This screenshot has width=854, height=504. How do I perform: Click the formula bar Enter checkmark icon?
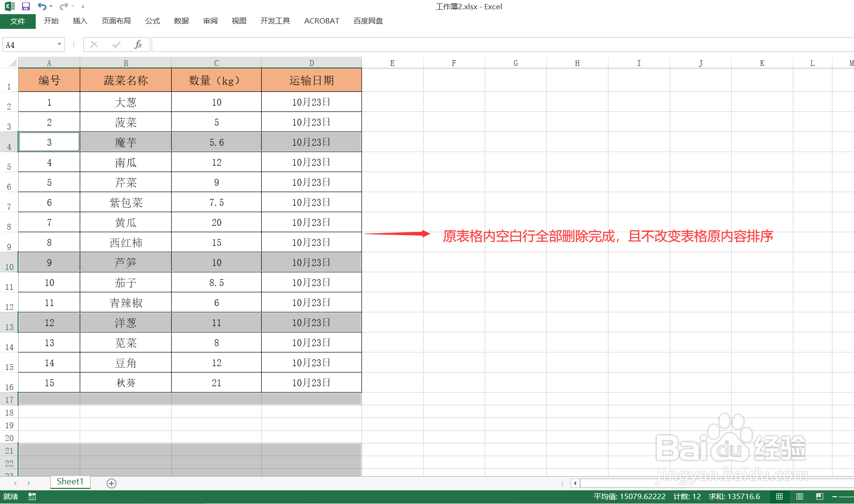tap(116, 44)
